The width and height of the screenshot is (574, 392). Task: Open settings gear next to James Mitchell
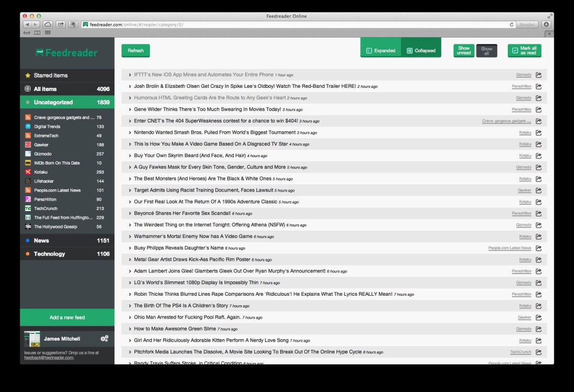[x=104, y=339]
